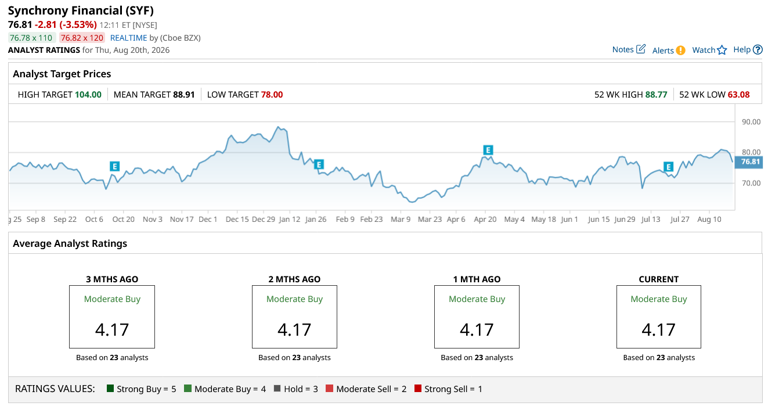Screen dimensions: 768x406
Task: Click the Strong Buy dark green legend swatch
Action: 110,388
